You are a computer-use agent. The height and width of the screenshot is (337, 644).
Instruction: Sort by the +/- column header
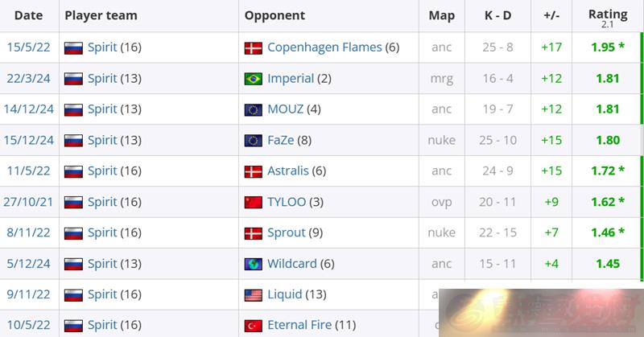(x=551, y=15)
